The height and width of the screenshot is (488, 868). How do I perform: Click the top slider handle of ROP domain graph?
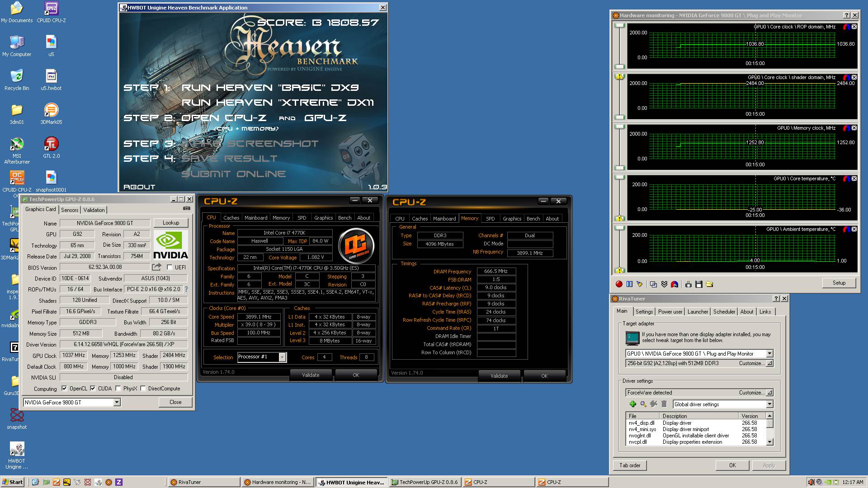click(x=619, y=25)
